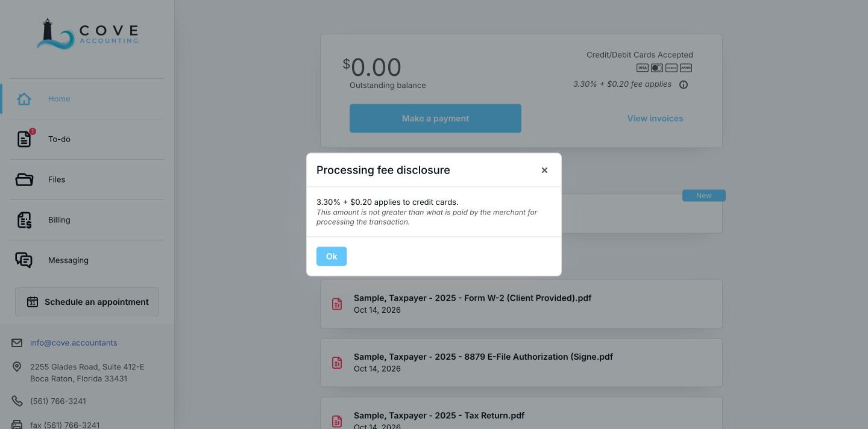Open the View invoices link
Image resolution: width=868 pixels, height=429 pixels.
655,119
